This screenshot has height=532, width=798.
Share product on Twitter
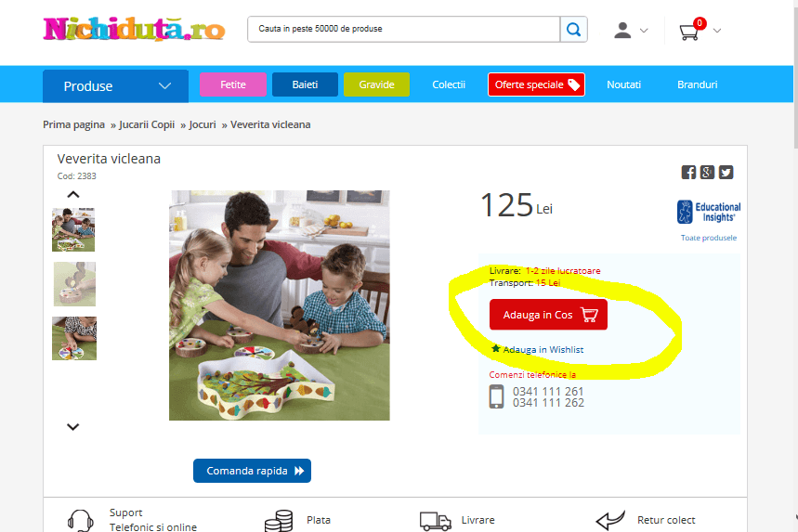[x=726, y=173]
